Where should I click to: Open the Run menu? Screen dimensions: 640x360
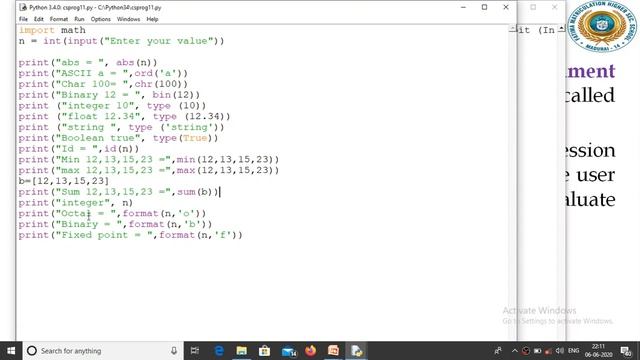pyautogui.click(x=79, y=19)
